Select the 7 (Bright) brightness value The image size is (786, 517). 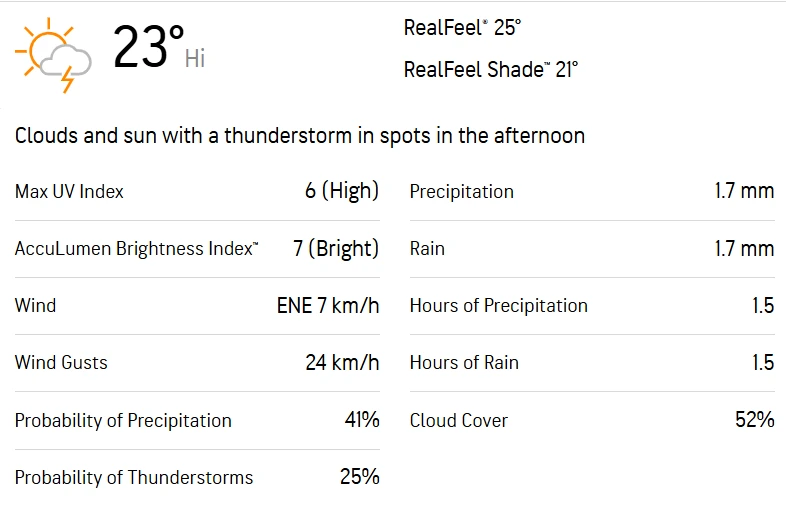click(x=336, y=249)
